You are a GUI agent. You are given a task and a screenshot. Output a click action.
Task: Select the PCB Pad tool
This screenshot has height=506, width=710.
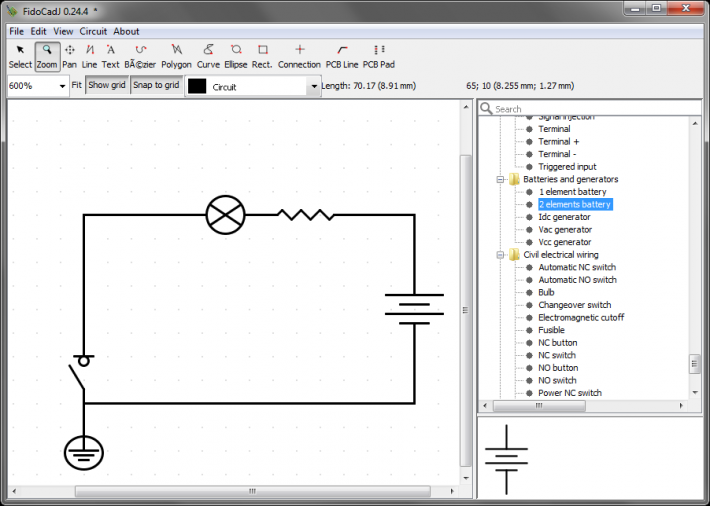pyautogui.click(x=379, y=57)
